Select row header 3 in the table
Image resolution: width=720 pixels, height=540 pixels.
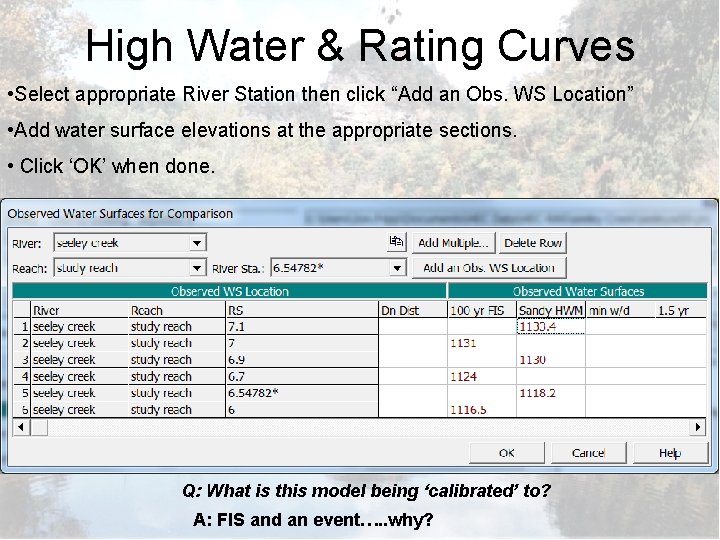coord(22,360)
